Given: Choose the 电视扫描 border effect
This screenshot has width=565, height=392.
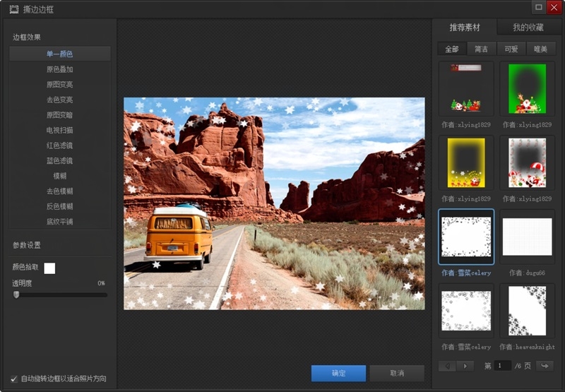Looking at the screenshot, I should (x=60, y=130).
